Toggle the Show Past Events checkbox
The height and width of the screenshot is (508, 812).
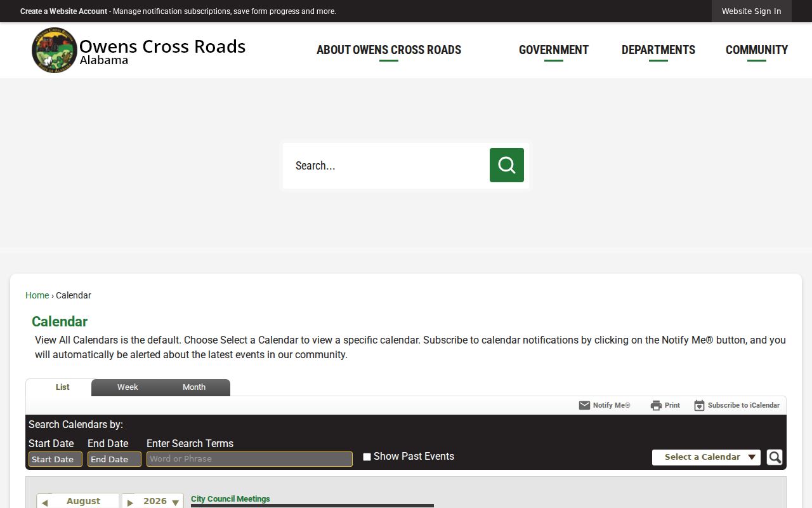(x=367, y=457)
